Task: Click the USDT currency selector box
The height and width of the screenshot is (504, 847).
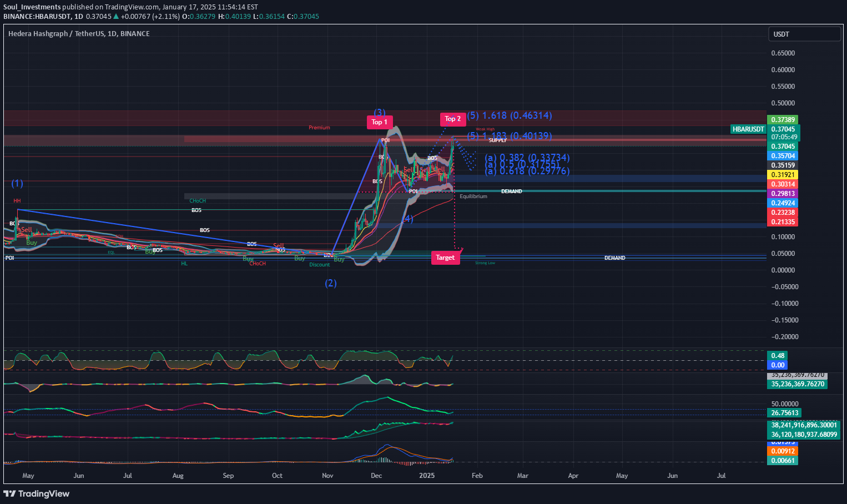Action: click(x=804, y=34)
